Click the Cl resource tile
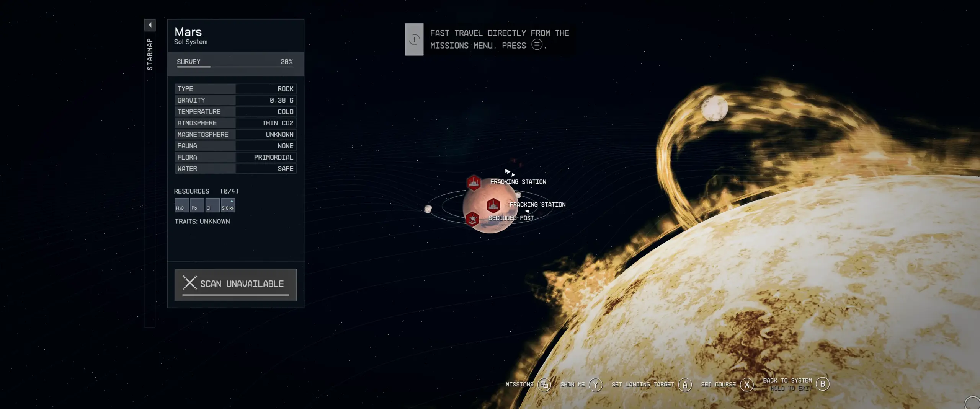The width and height of the screenshot is (980, 409). coord(212,205)
